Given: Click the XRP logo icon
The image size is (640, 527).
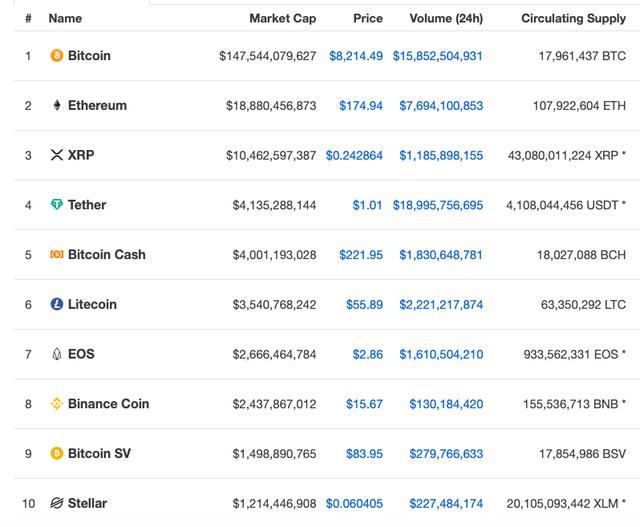Looking at the screenshot, I should (x=56, y=155).
